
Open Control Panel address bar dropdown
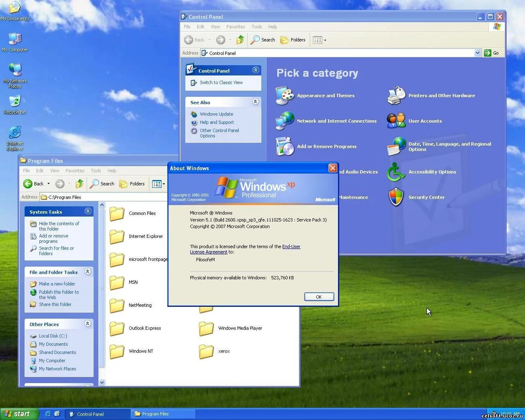477,53
